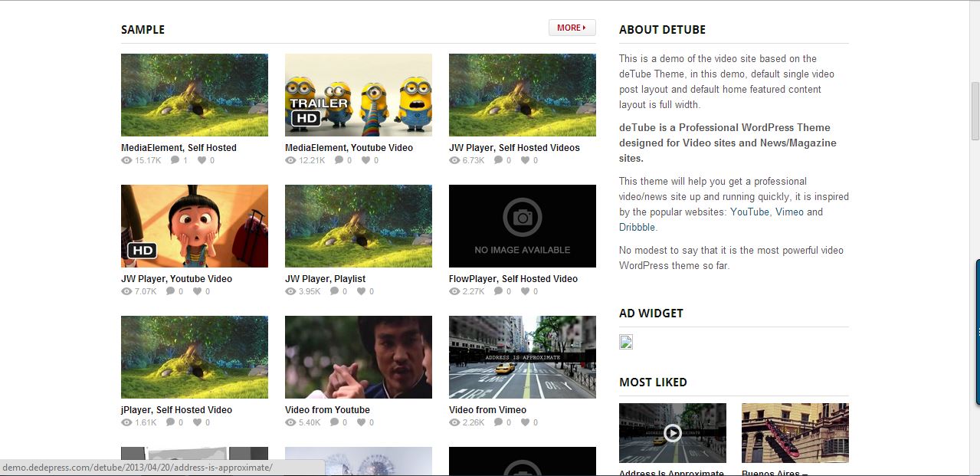
Task: Open FlowPlayer no-image-available thumbnail
Action: point(523,226)
